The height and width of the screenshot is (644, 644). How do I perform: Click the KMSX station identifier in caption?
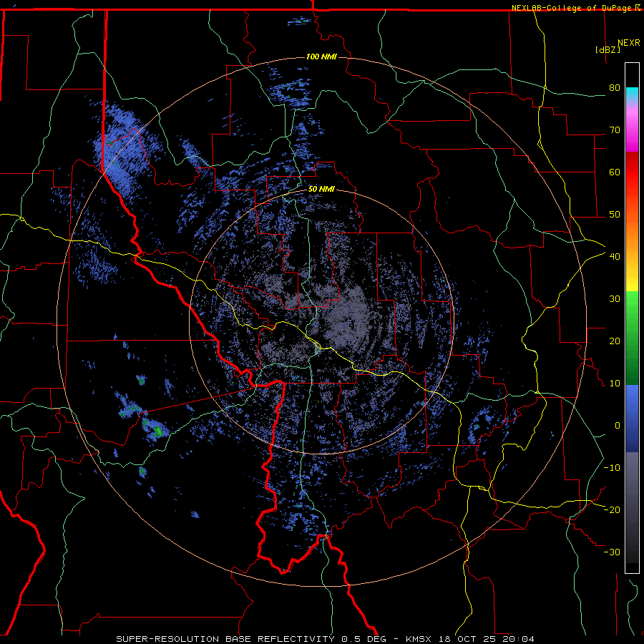pyautogui.click(x=420, y=639)
